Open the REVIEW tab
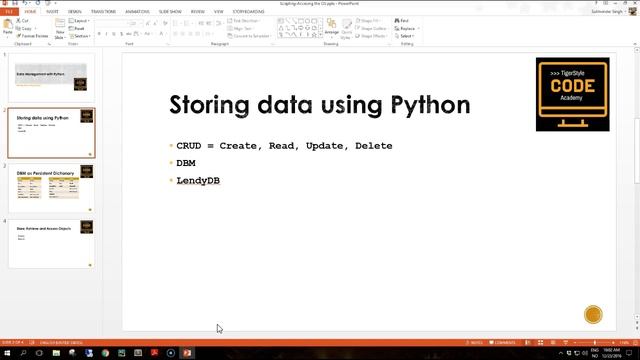Viewport: 640px width, 360px height. point(198,11)
